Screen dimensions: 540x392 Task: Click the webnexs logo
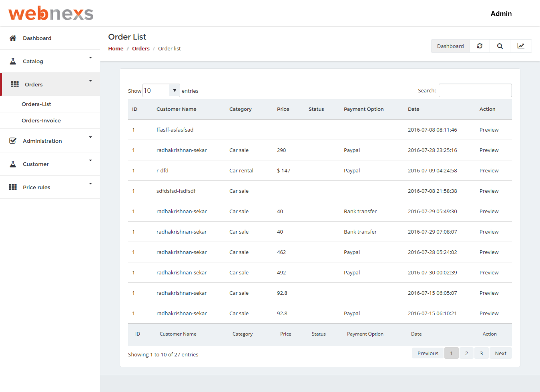[51, 13]
